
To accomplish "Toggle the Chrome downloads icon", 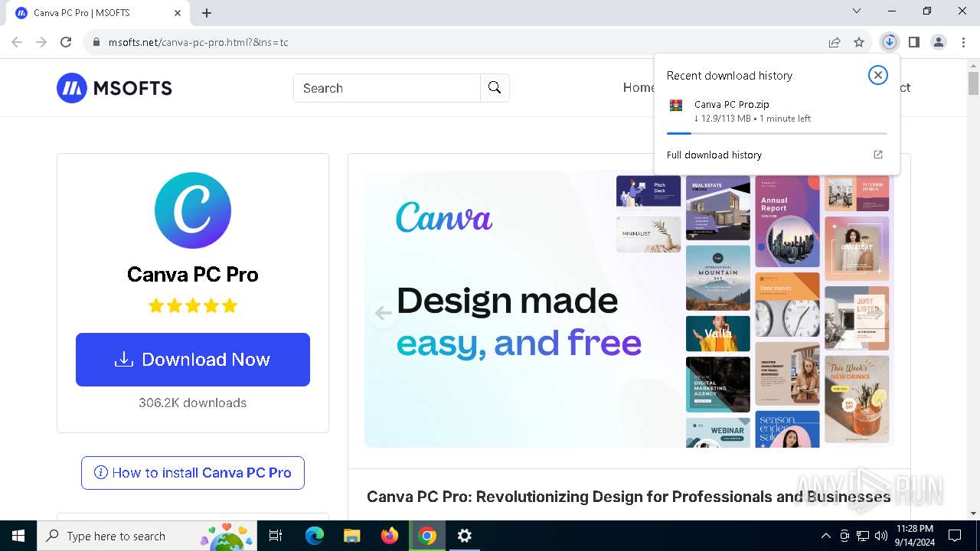I will tap(889, 42).
